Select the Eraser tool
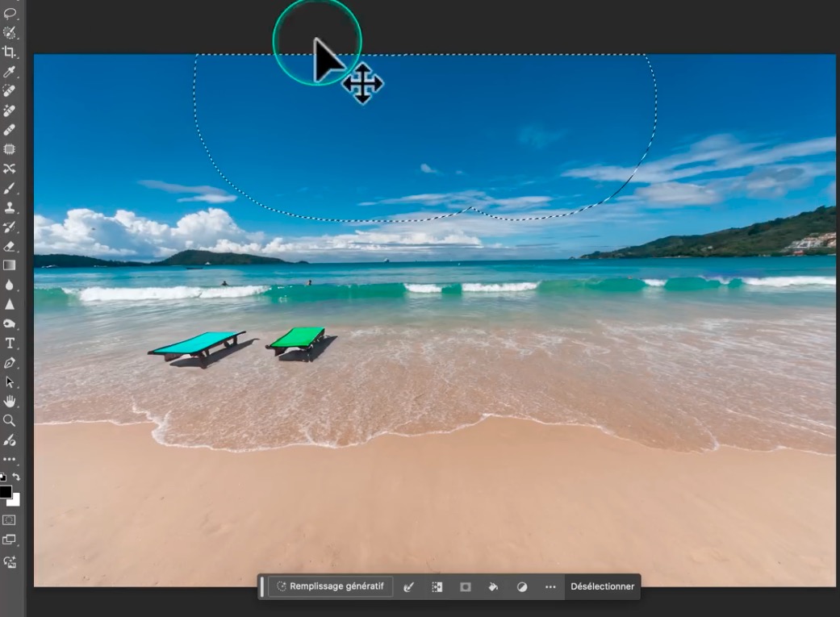This screenshot has width=840, height=617. pyautogui.click(x=10, y=246)
